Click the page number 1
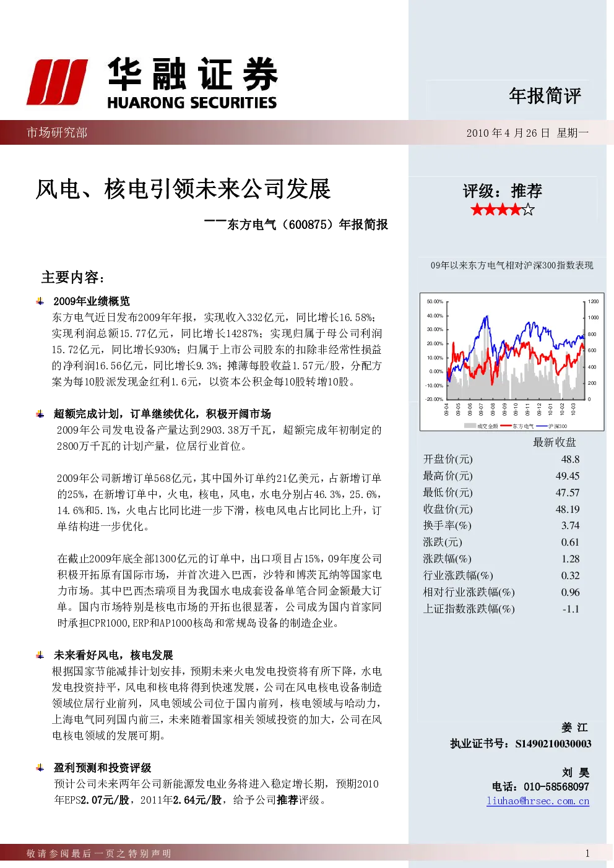 click(587, 854)
